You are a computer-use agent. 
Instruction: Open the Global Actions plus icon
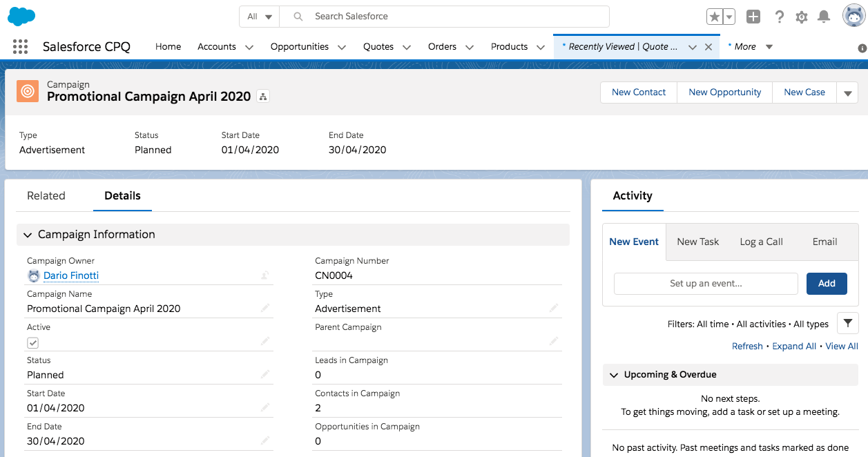click(753, 17)
